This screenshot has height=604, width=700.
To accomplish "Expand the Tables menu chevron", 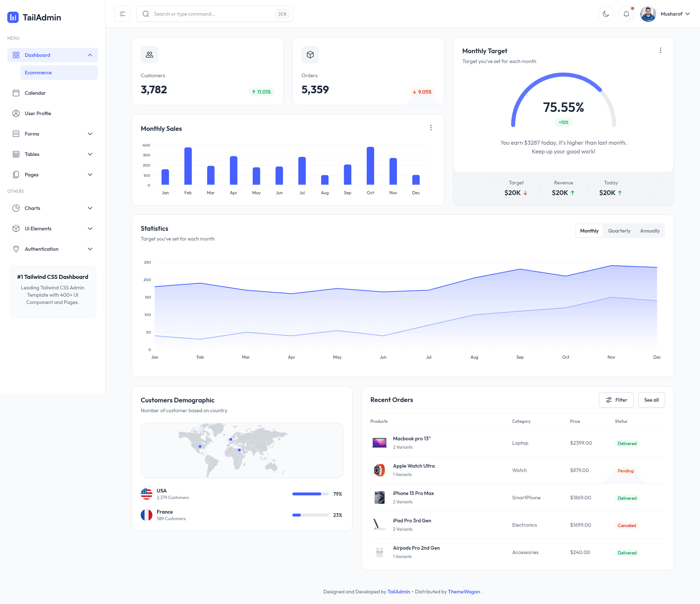I will (x=90, y=154).
